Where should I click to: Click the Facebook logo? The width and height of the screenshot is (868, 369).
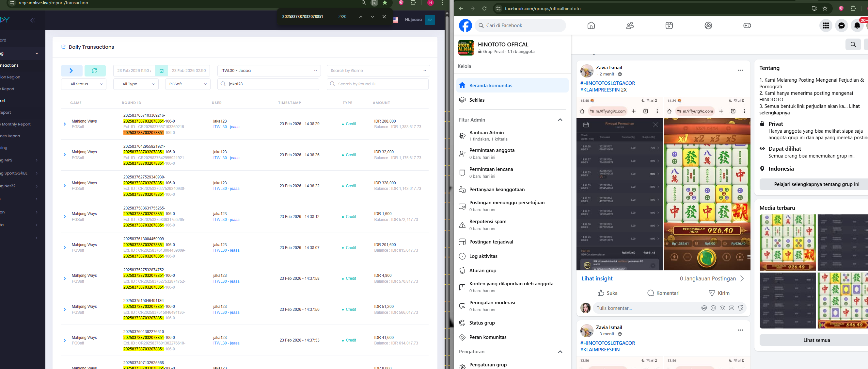(465, 25)
